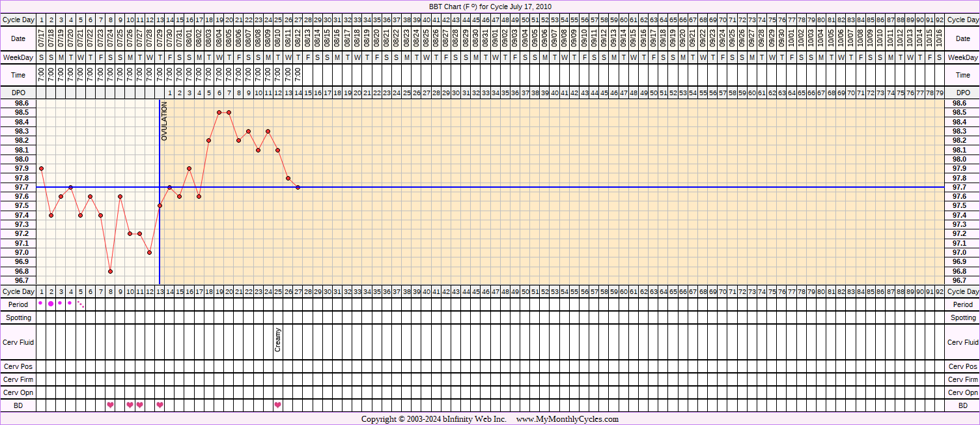Click the right-side Spotting row label

click(962, 317)
